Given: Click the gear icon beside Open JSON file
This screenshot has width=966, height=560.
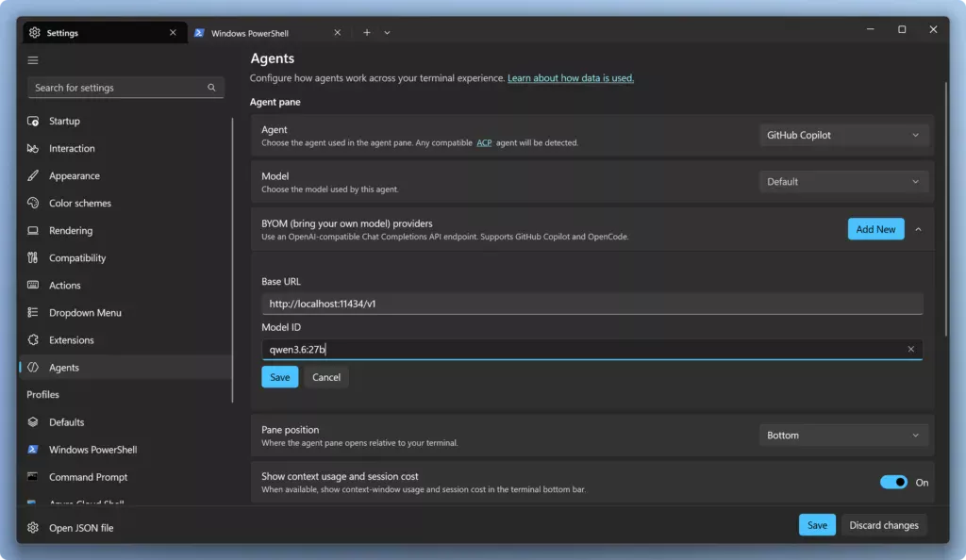Looking at the screenshot, I should [x=33, y=528].
